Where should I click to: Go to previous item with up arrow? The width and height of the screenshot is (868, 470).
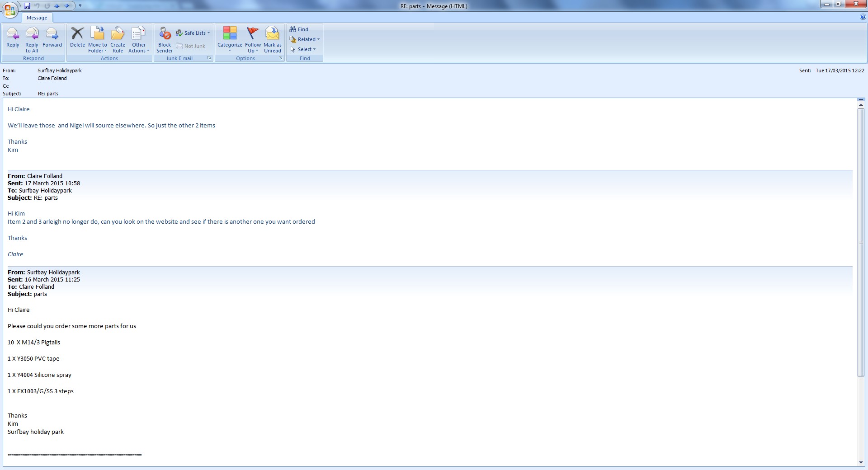pyautogui.click(x=57, y=6)
